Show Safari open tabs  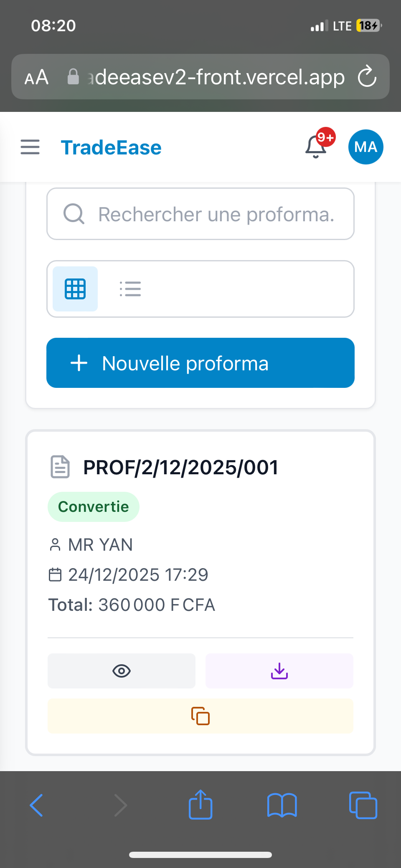click(x=363, y=805)
